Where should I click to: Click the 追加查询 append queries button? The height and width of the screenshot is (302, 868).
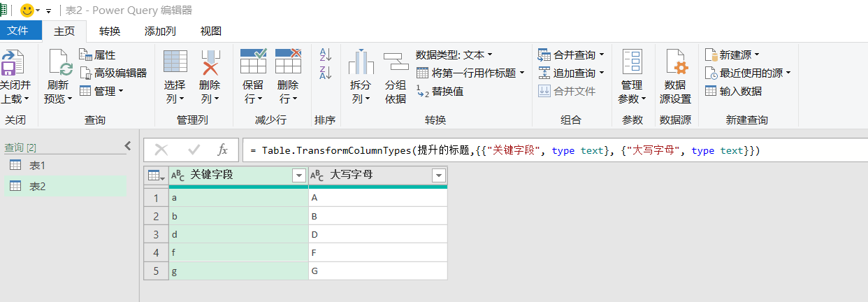[571, 73]
